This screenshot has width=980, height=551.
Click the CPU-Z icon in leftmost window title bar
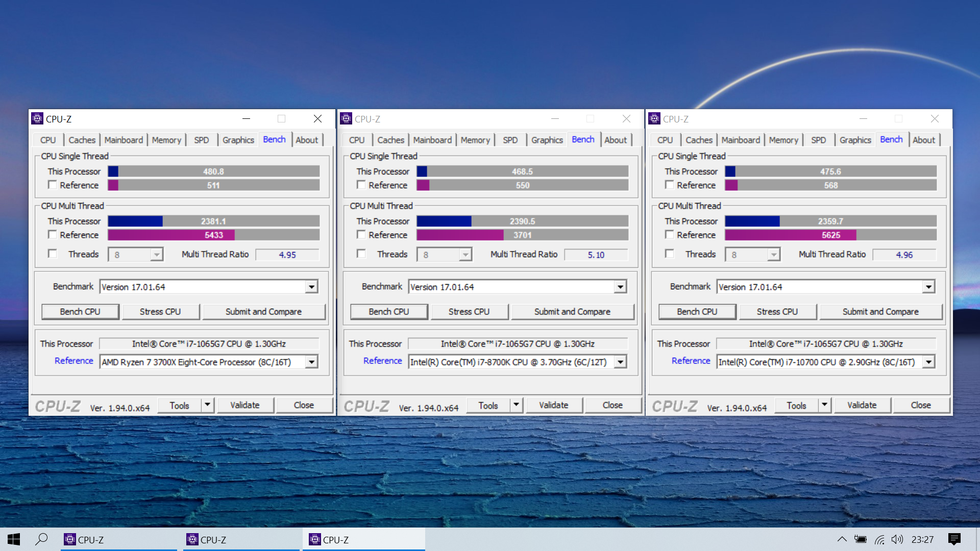(37, 119)
